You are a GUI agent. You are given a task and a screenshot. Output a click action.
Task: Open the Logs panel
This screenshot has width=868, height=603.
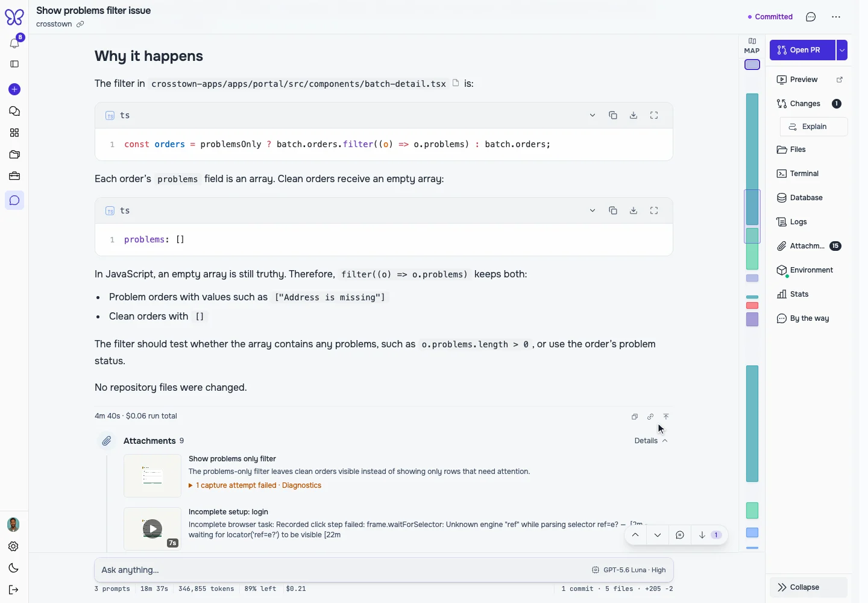tap(792, 222)
